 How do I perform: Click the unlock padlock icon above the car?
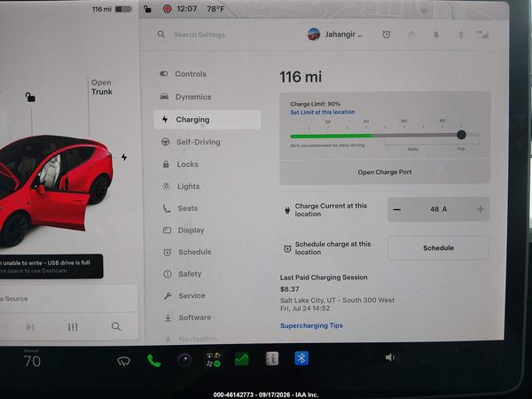[x=30, y=98]
